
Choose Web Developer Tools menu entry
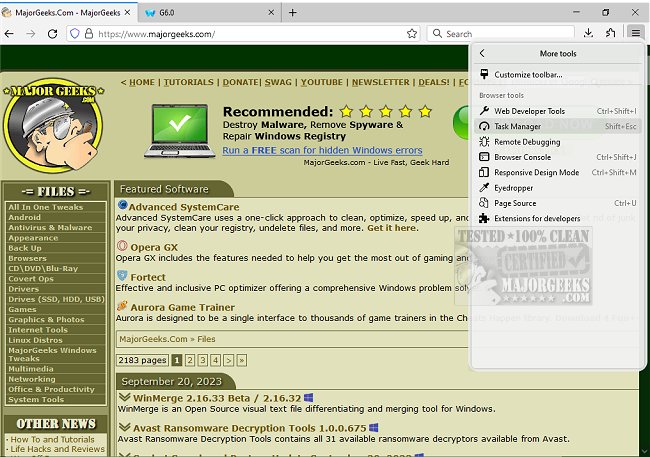pos(558,111)
